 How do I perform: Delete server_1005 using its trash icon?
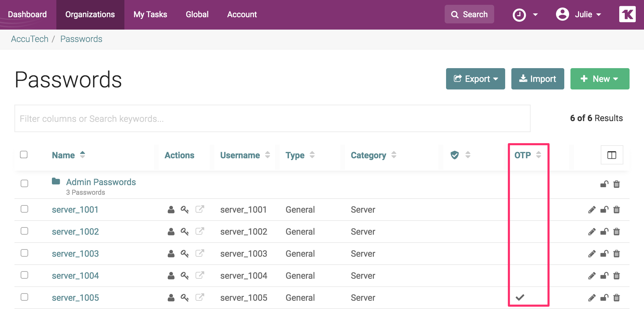(x=617, y=298)
